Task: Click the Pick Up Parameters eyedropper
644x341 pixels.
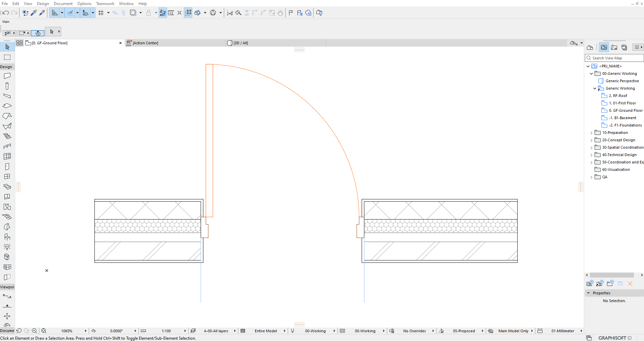Action: (34, 13)
